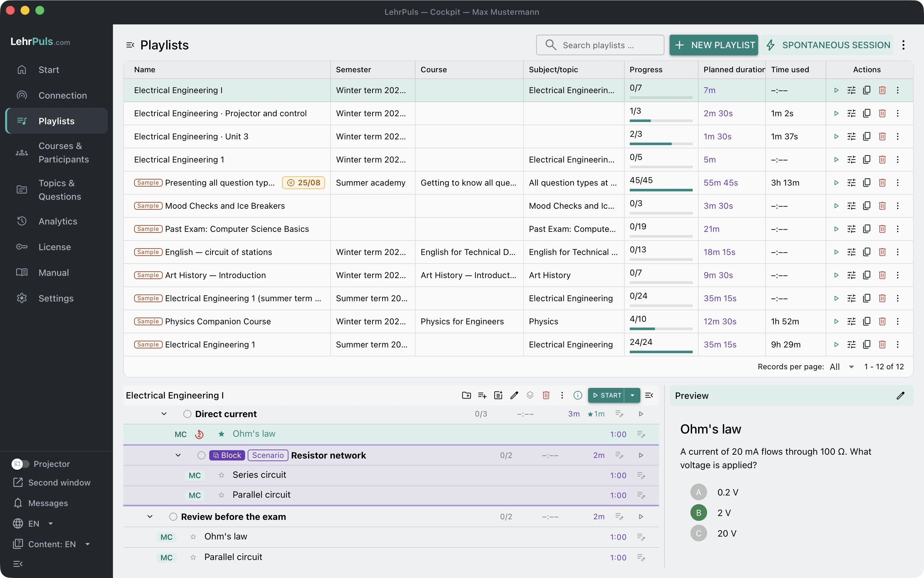Viewport: 924px width, 578px height.
Task: Play the Electrical Engineering · Unit 3 playlist
Action: tap(836, 136)
